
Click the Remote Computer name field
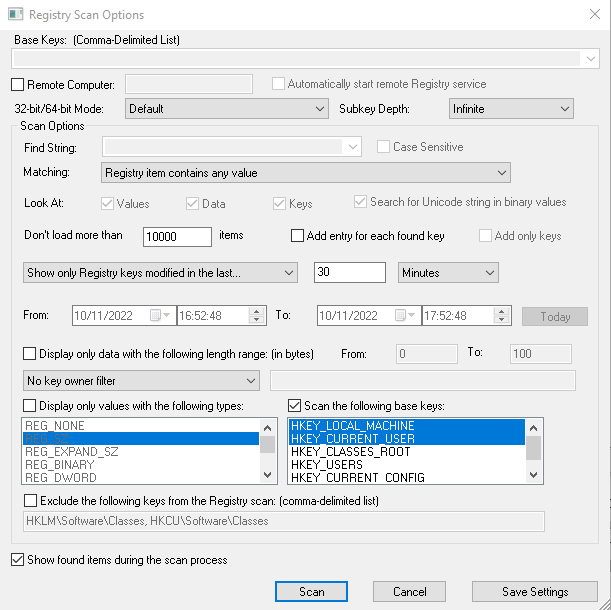point(189,84)
